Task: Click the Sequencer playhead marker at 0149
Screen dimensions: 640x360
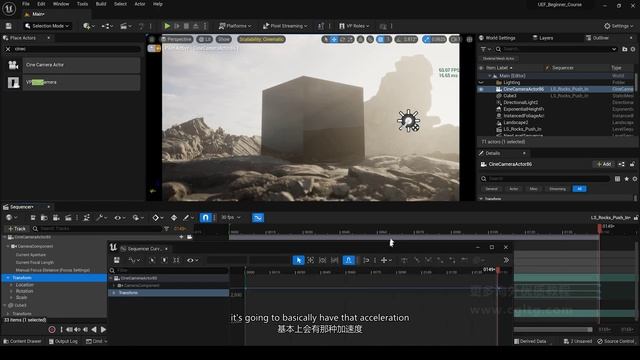Action: (x=600, y=229)
